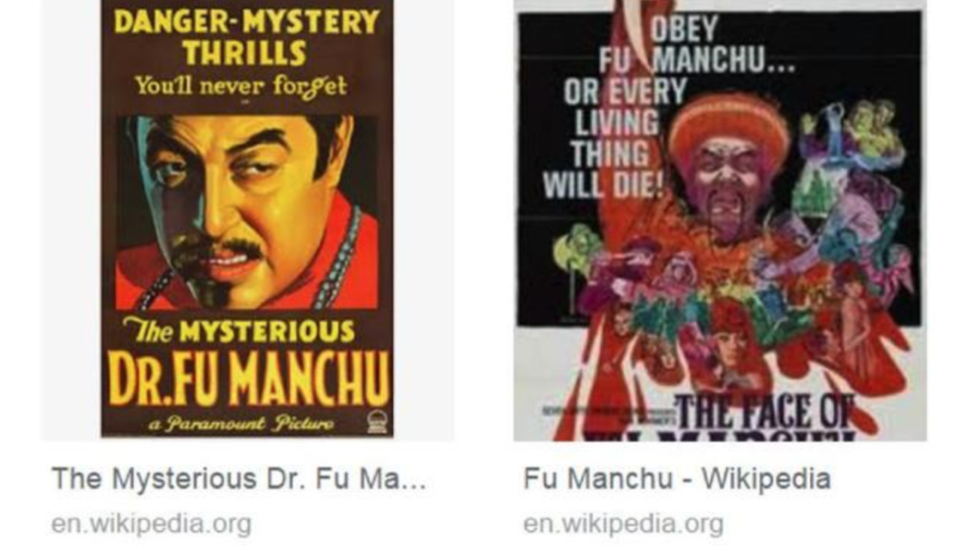Click the green figures in right poster's corner
This screenshot has width=980, height=556.
coord(854,132)
